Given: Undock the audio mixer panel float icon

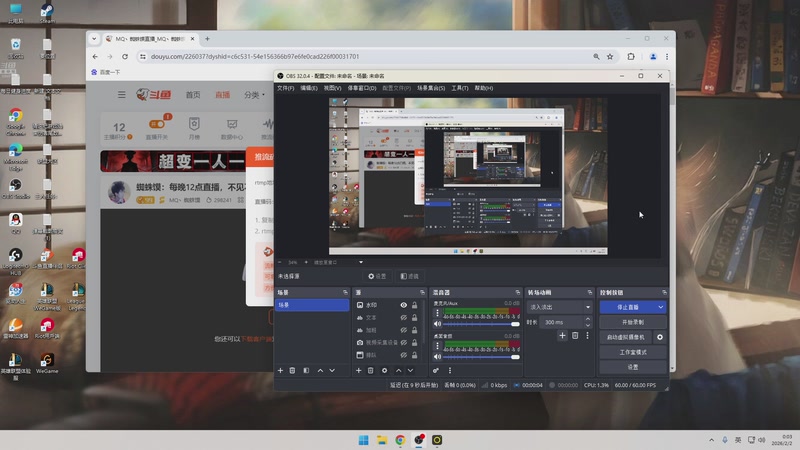Looking at the screenshot, I should click(x=518, y=292).
